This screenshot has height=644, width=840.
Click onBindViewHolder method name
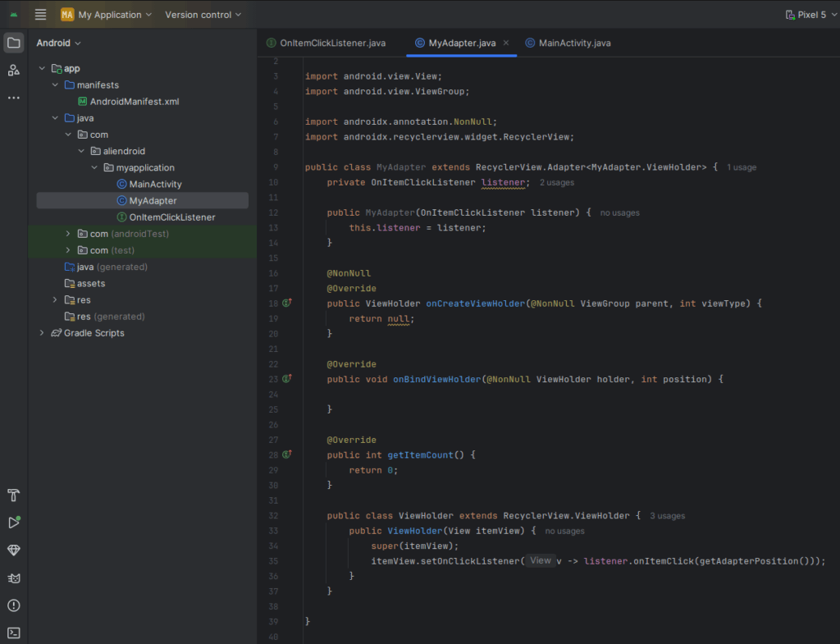click(x=436, y=379)
